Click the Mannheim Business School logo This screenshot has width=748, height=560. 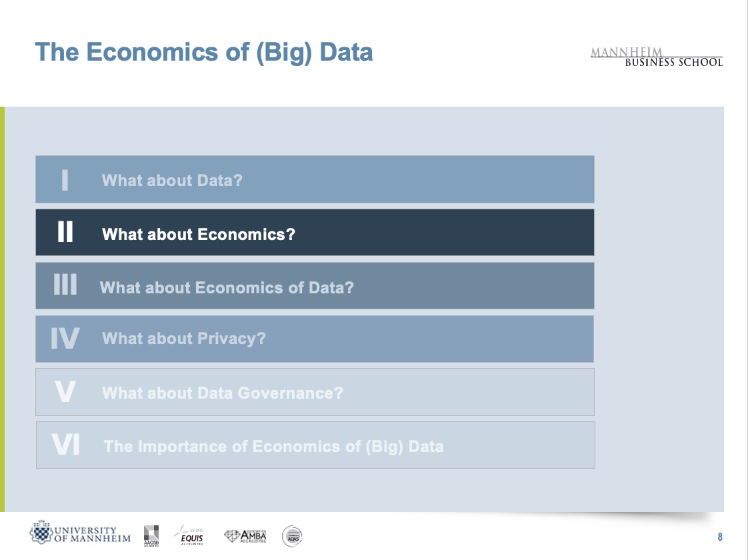656,57
